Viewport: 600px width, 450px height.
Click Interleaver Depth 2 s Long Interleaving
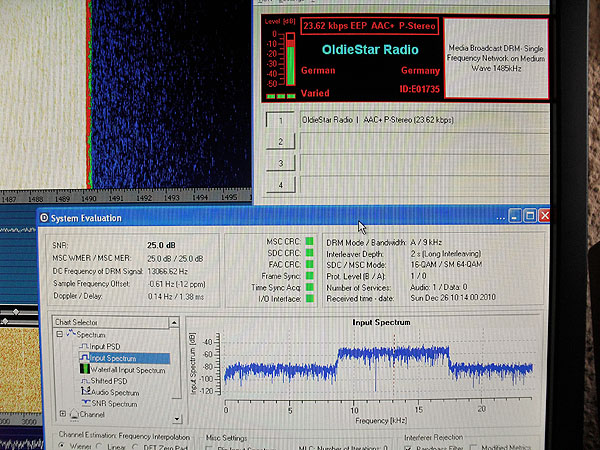[x=446, y=253]
